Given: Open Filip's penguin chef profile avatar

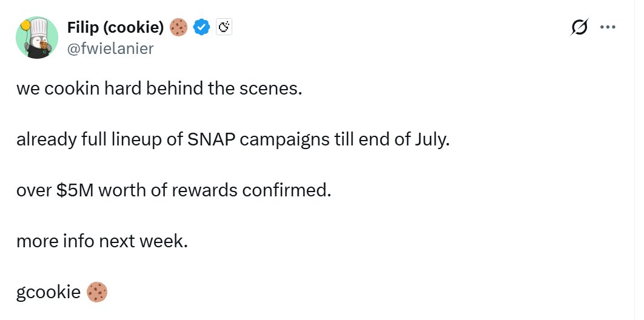Looking at the screenshot, I should pos(37,38).
